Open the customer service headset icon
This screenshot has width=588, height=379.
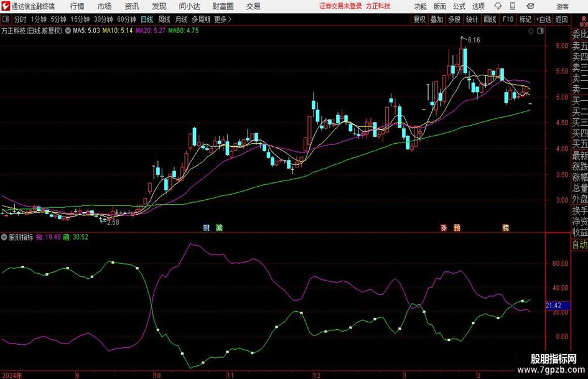[x=498, y=6]
